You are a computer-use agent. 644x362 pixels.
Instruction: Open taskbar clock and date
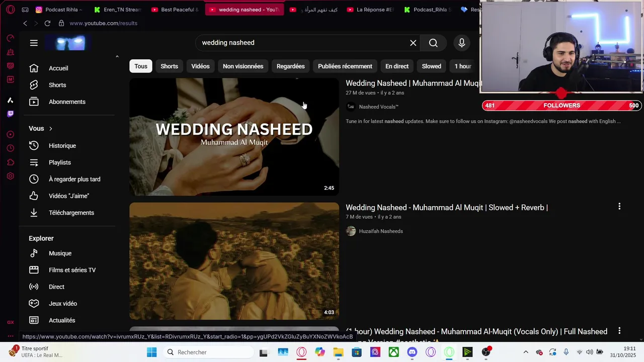[623, 352]
